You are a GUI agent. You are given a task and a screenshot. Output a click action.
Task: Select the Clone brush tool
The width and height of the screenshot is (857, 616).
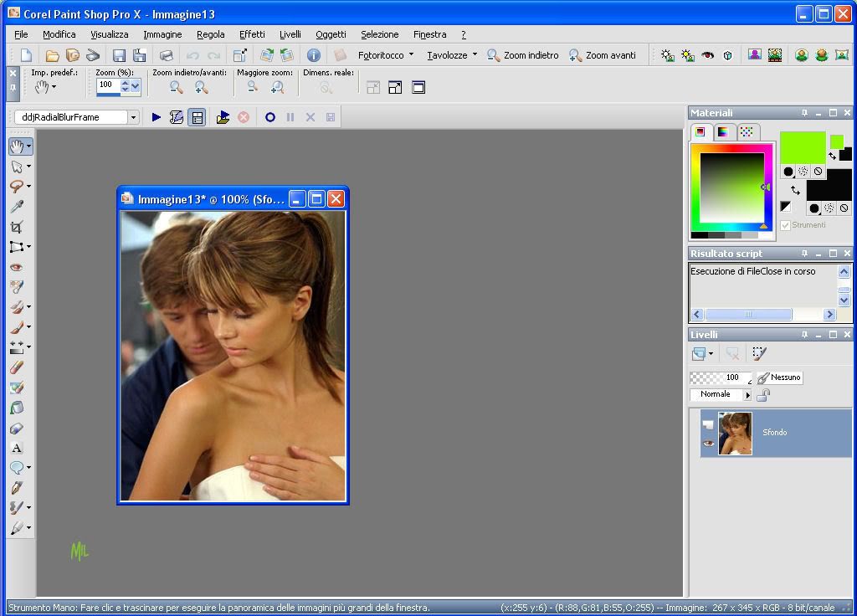[17, 307]
